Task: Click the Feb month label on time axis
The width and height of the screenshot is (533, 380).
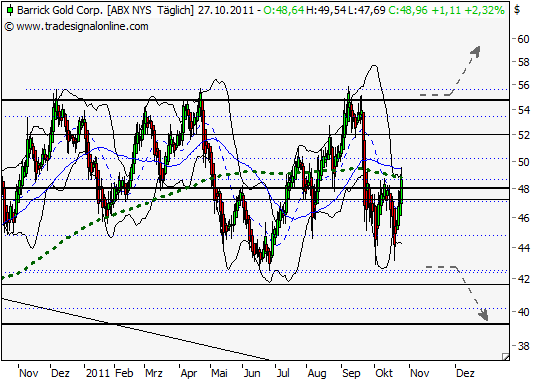Action: point(124,373)
